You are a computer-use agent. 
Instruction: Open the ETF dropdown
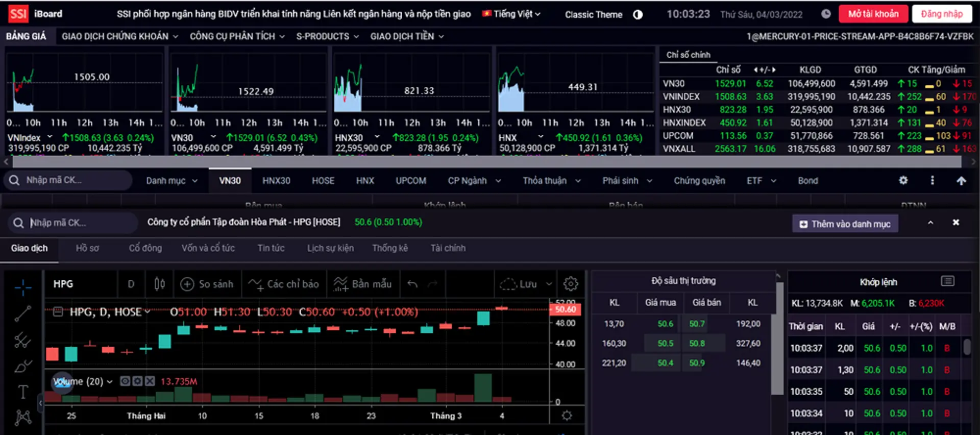[762, 181]
